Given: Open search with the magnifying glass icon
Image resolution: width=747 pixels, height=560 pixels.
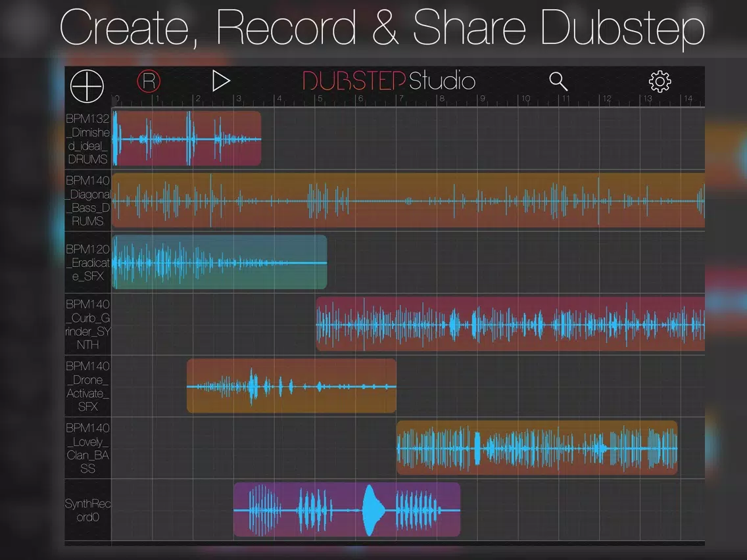Looking at the screenshot, I should 558,82.
